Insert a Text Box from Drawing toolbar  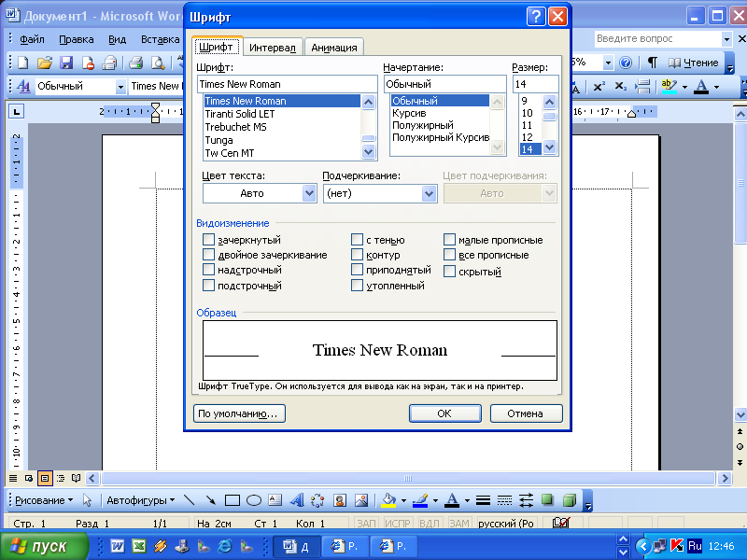275,500
